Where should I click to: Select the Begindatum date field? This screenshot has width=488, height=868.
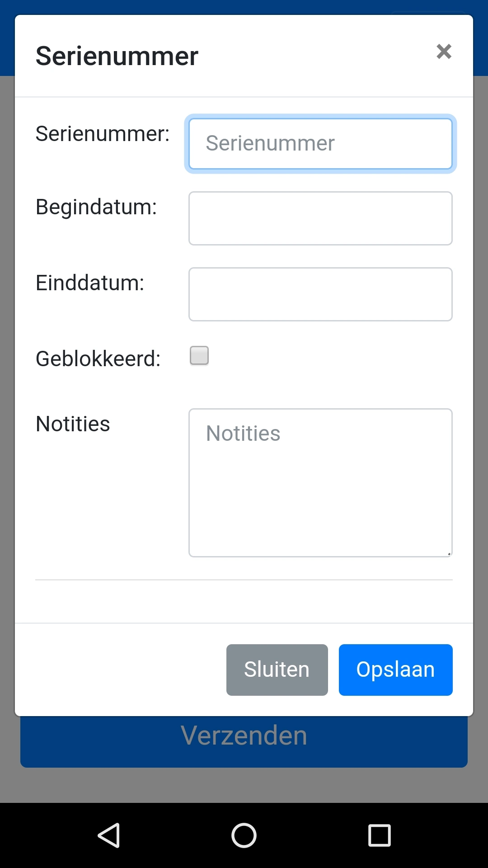[320, 218]
